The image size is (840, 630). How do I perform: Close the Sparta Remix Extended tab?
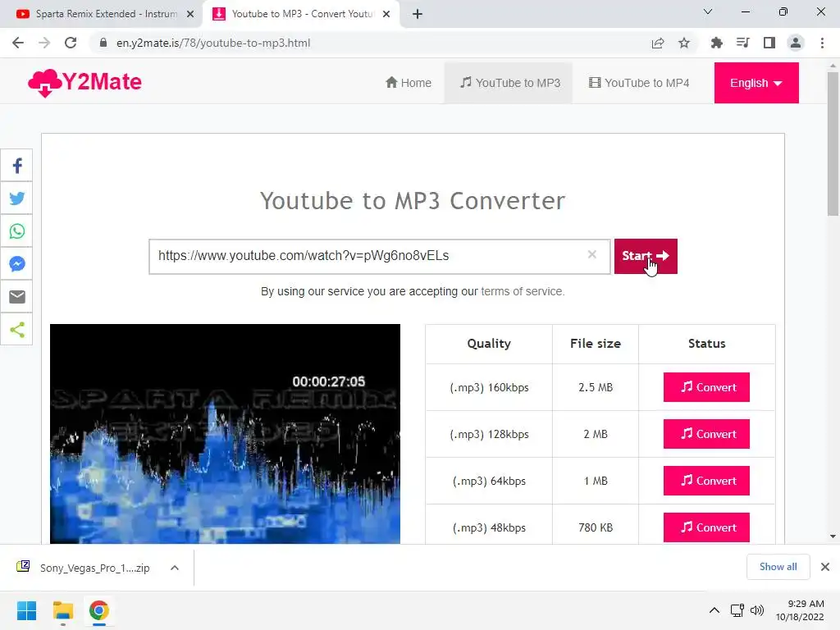coord(190,14)
